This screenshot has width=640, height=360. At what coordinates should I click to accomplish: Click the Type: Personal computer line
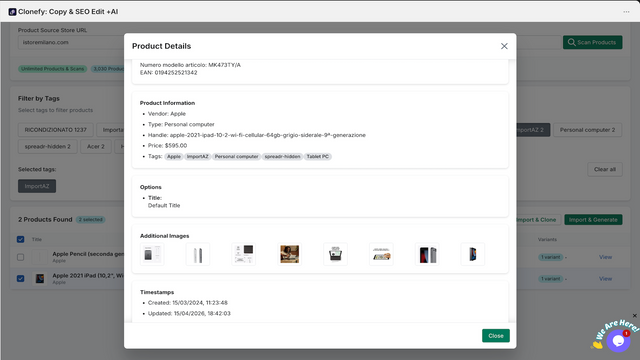(181, 124)
